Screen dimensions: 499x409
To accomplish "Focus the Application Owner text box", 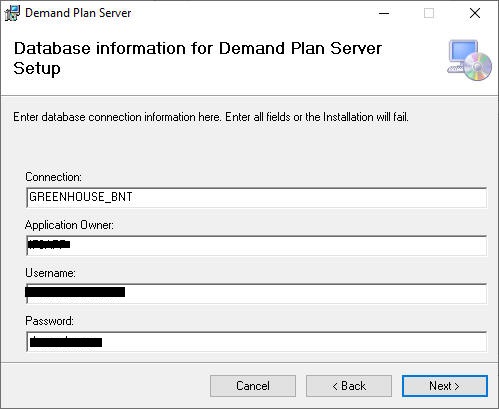I will click(256, 245).
